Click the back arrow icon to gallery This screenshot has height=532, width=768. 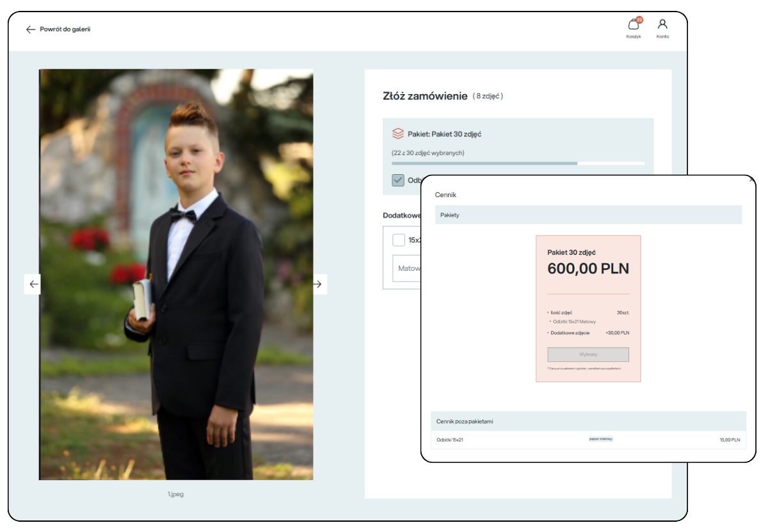tap(30, 29)
